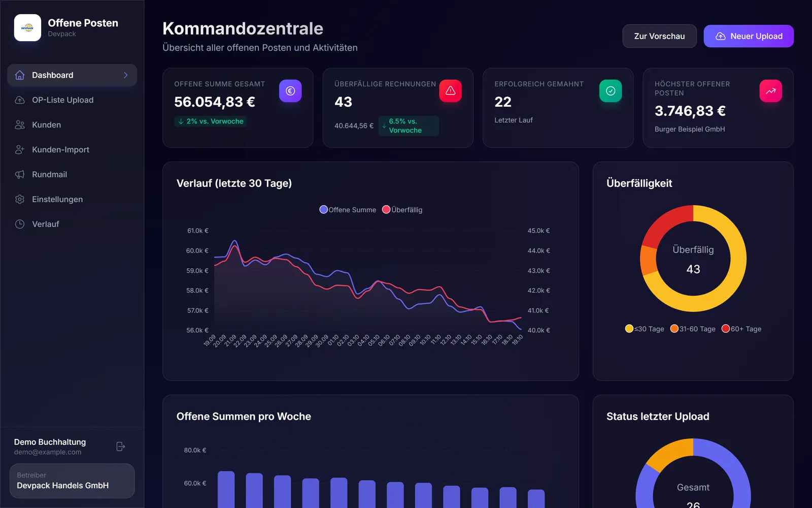Viewport: 812px width, 508px height.
Task: Expand the Dashboard chevron arrow
Action: click(x=125, y=75)
